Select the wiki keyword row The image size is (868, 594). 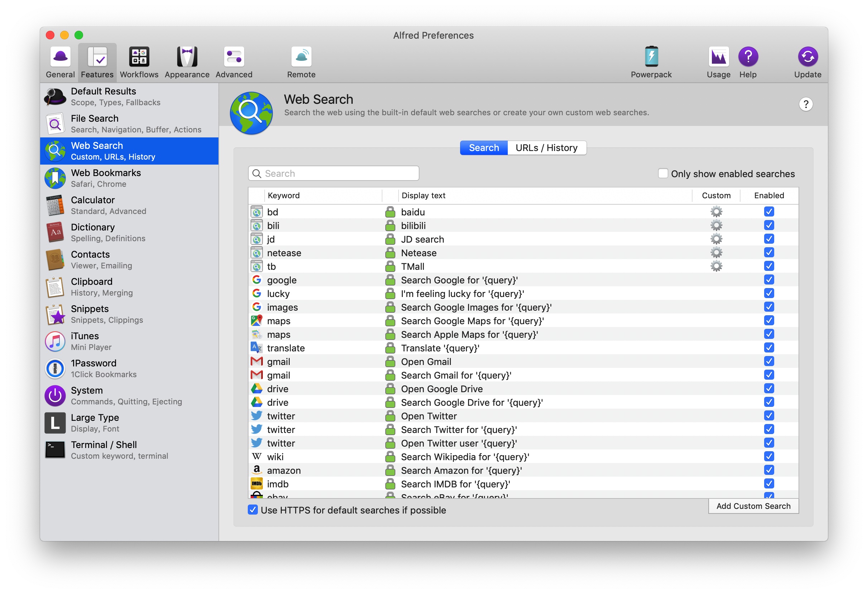(523, 457)
